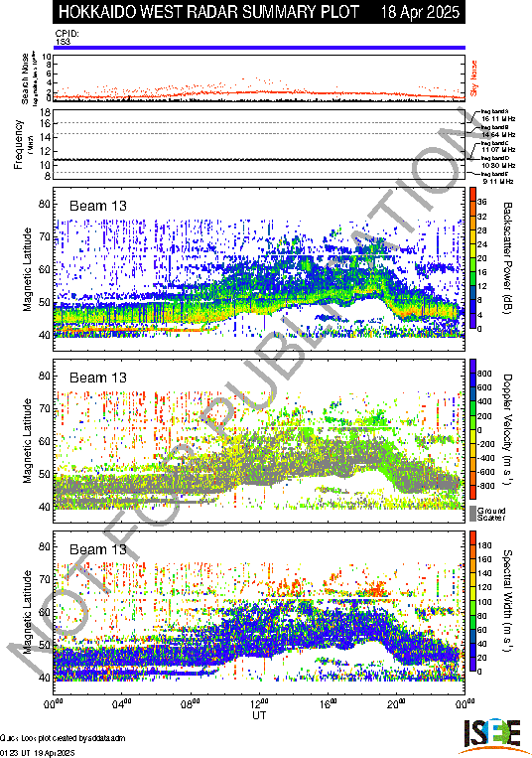Screen dimensions: 532x758
Task: Click the gray Ground Scatter legend box
Action: [x=473, y=514]
